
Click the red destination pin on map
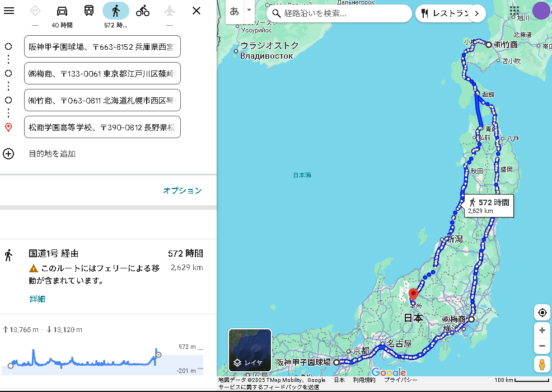click(413, 294)
